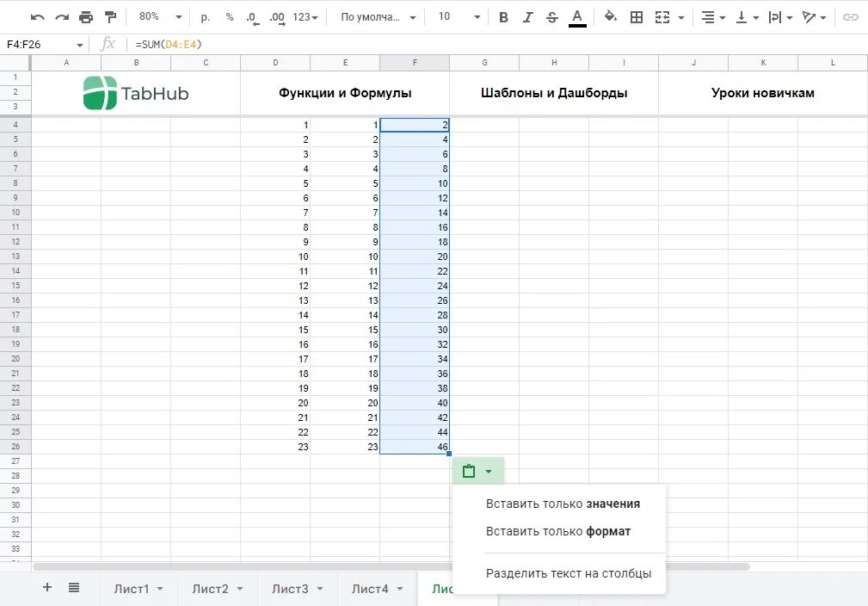Open the font dropdown 'По умолча...'
This screenshot has height=606, width=868.
pos(379,17)
